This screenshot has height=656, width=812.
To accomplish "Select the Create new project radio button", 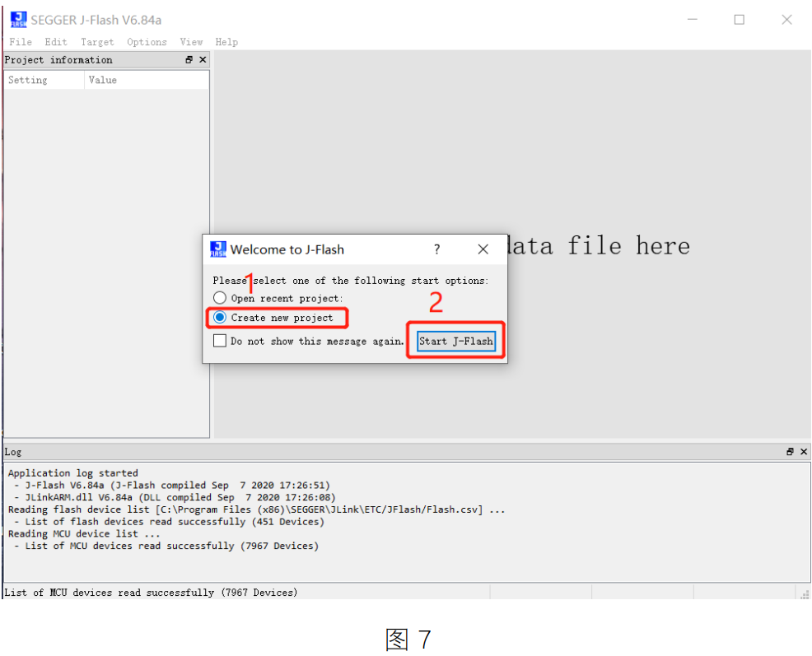I will (x=220, y=317).
